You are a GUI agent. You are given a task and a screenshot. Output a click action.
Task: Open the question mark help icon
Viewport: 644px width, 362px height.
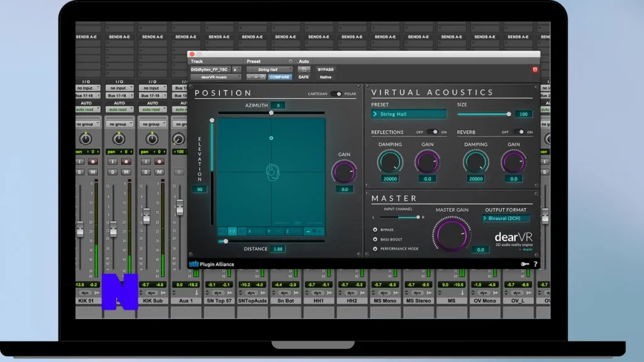click(535, 265)
